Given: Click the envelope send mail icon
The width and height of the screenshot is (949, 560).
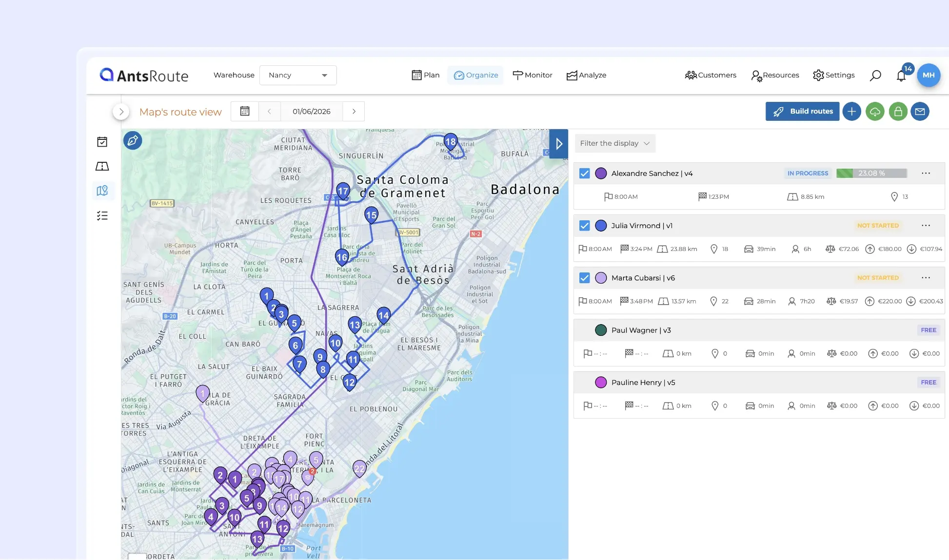Looking at the screenshot, I should point(920,111).
